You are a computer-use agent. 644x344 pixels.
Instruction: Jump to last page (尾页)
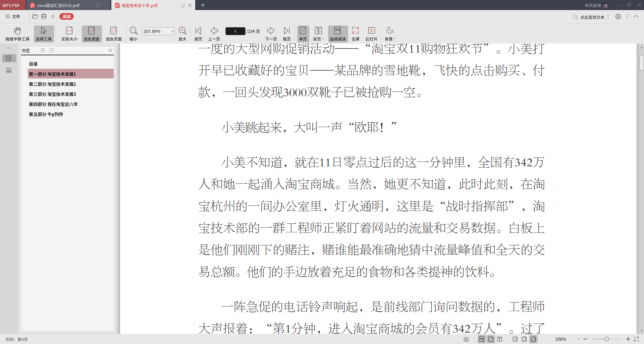(287, 34)
